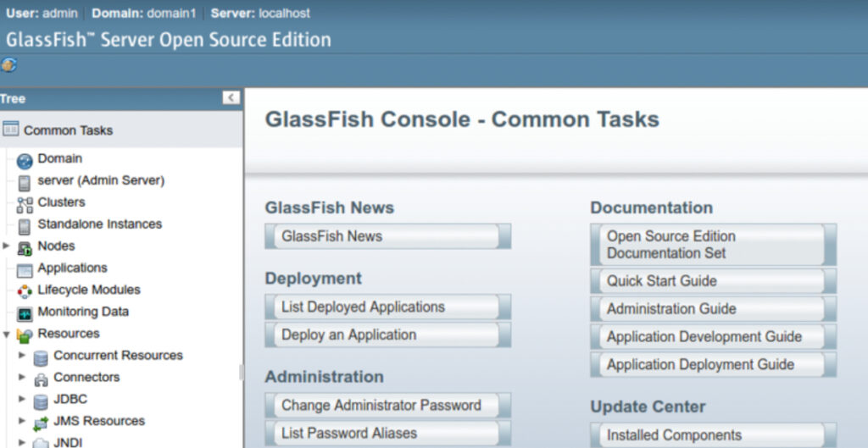The width and height of the screenshot is (868, 448).
Task: Open the Administration Guide
Action: click(714, 308)
